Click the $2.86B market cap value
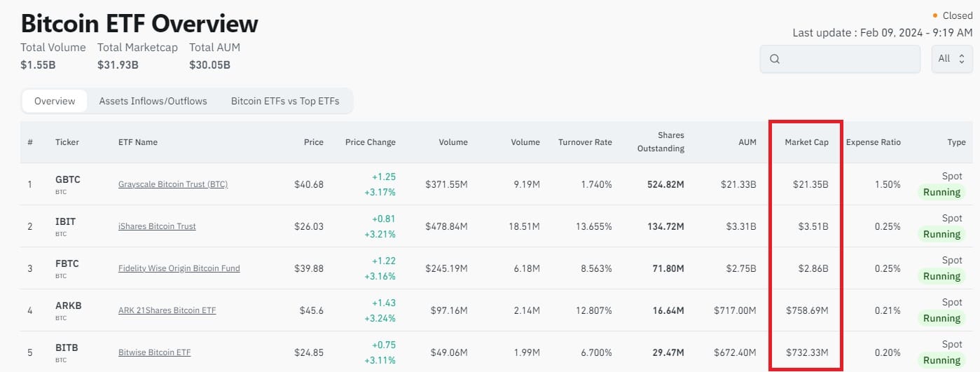The width and height of the screenshot is (980, 372). 812,268
